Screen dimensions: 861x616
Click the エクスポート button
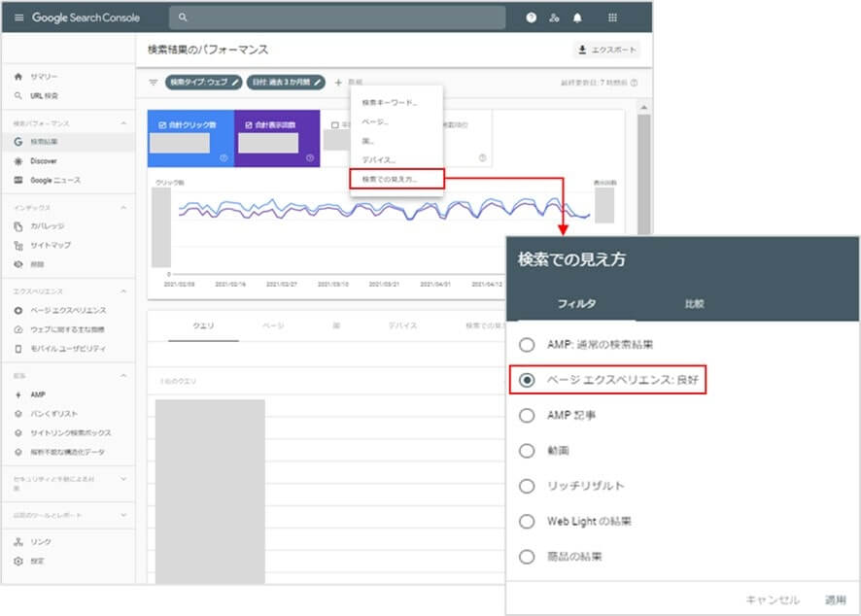click(606, 51)
